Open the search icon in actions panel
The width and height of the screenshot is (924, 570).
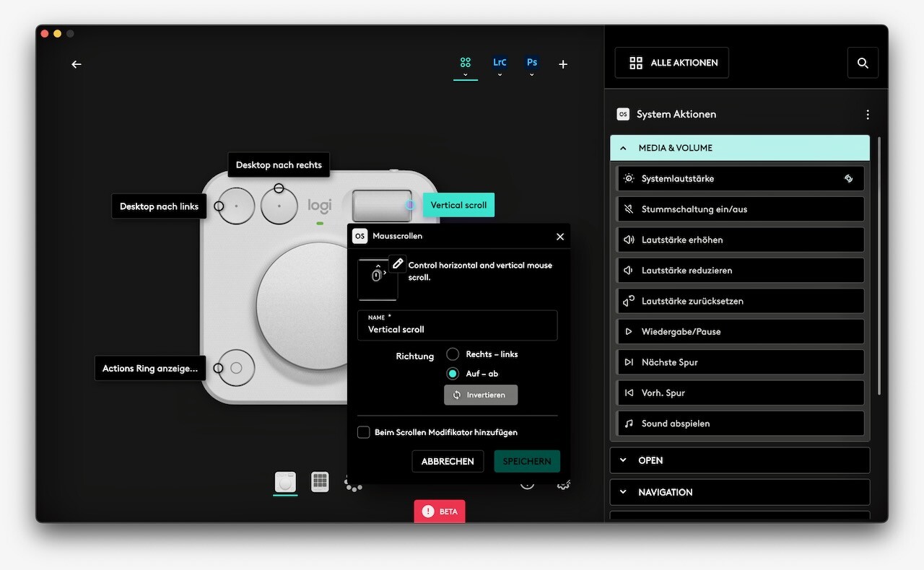pyautogui.click(x=863, y=63)
